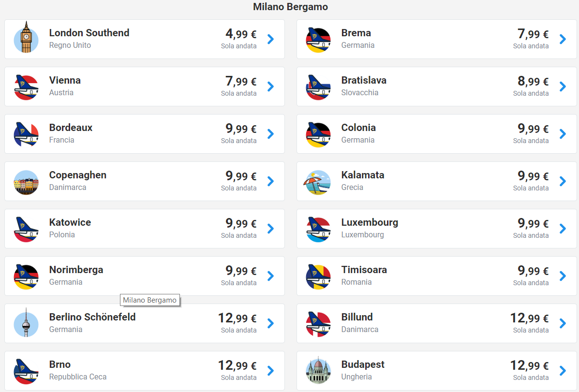Image resolution: width=579 pixels, height=392 pixels.
Task: Click the Milano Bergamo heading
Action: 290,7
